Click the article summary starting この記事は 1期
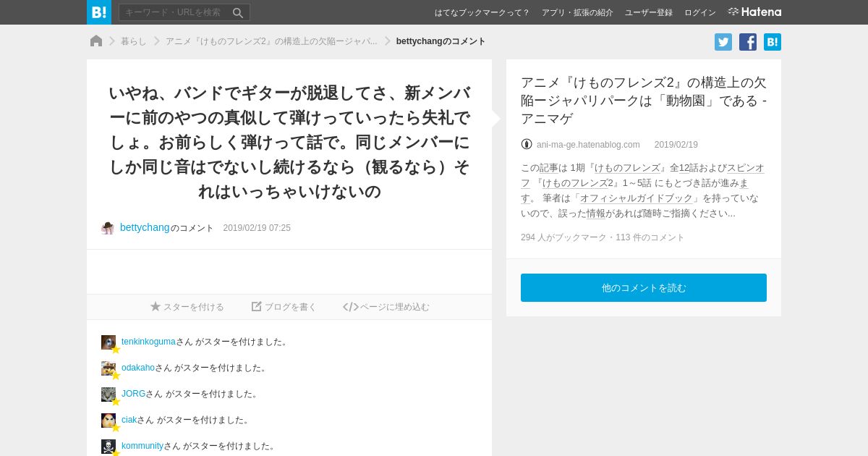This screenshot has height=456, width=868. pyautogui.click(x=642, y=190)
